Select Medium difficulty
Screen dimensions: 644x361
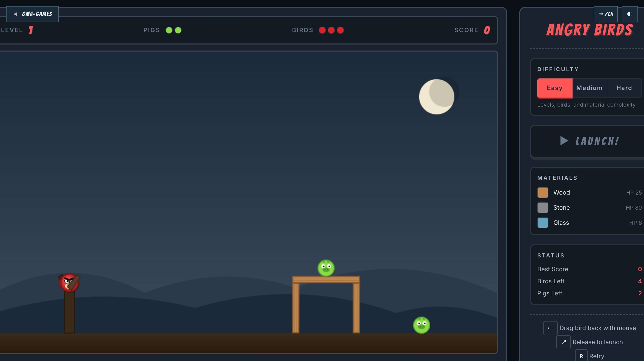click(589, 88)
